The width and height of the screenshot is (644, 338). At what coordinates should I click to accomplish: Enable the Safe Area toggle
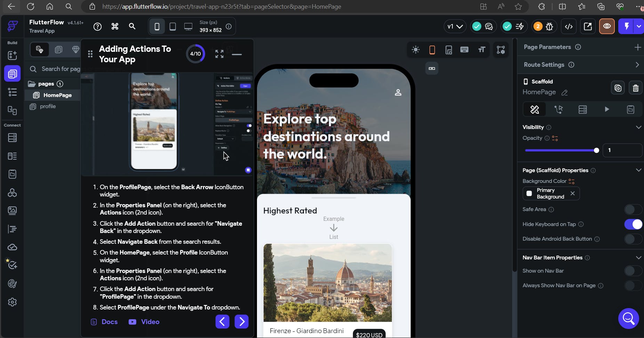coord(633,209)
